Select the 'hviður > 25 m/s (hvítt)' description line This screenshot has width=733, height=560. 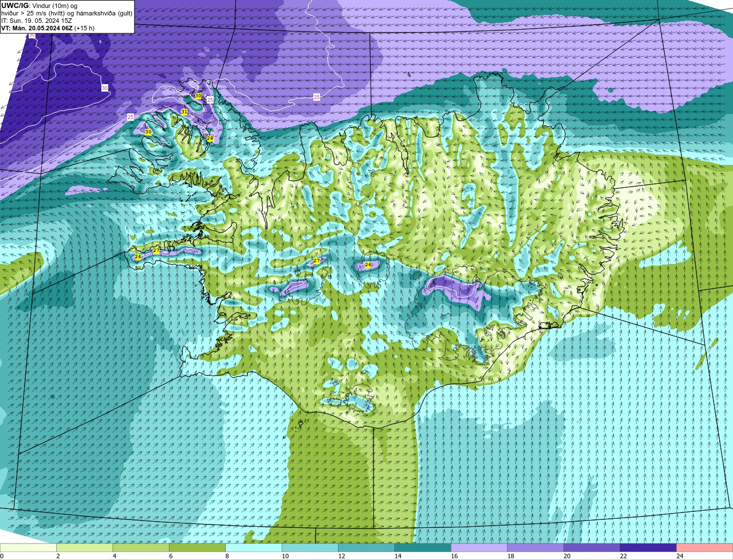(67, 13)
